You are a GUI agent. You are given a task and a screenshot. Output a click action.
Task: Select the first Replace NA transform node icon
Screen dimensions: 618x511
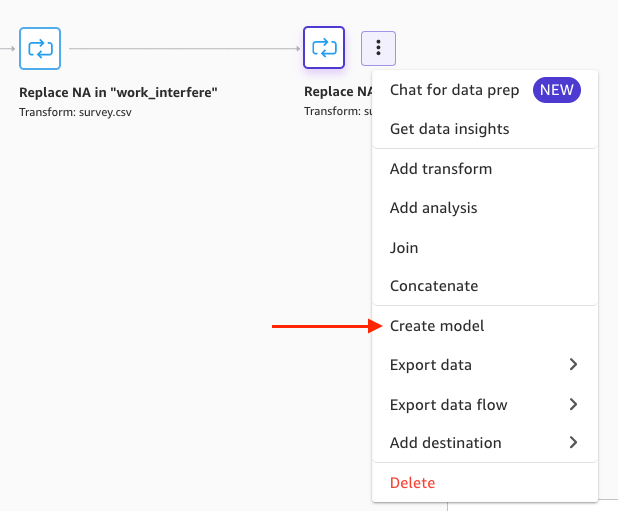(40, 47)
